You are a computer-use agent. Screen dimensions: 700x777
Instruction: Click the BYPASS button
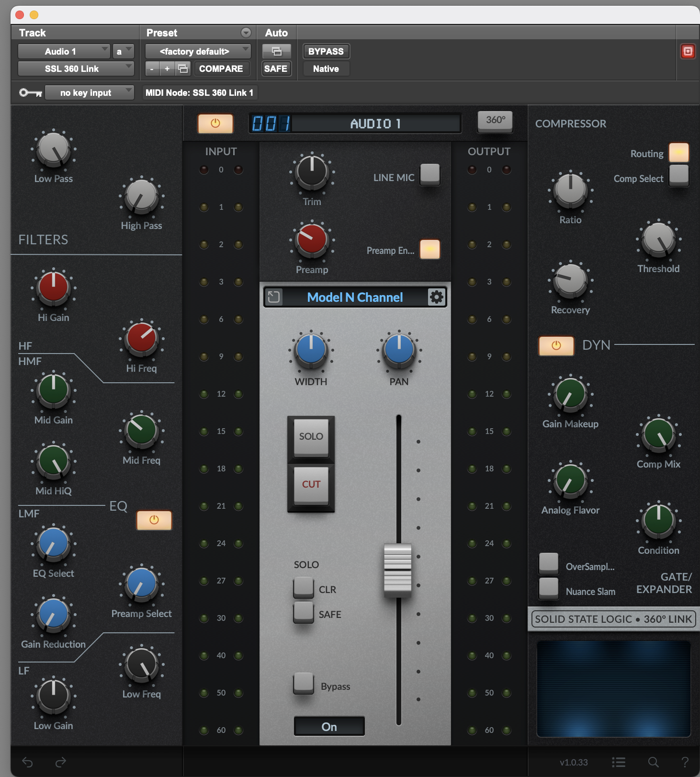pos(326,51)
